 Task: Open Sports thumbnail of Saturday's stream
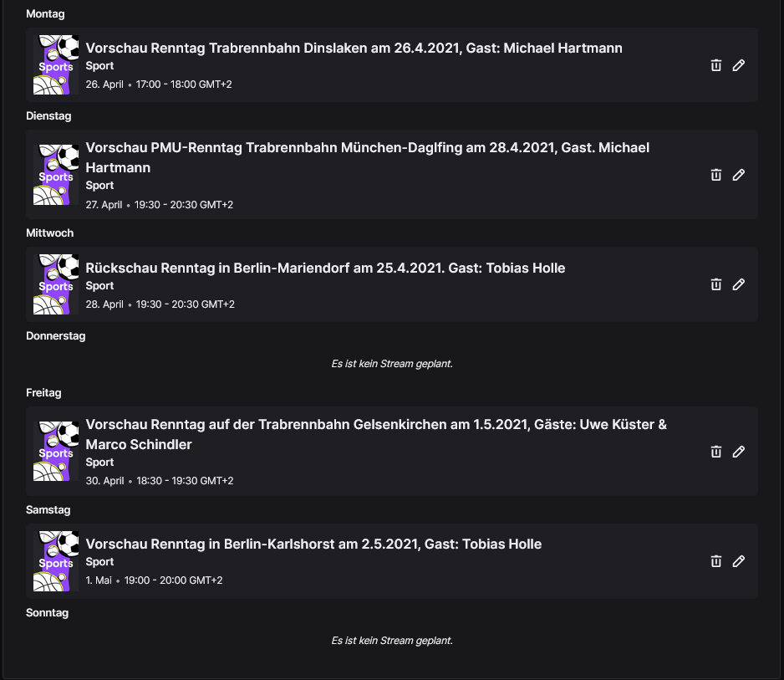click(56, 561)
